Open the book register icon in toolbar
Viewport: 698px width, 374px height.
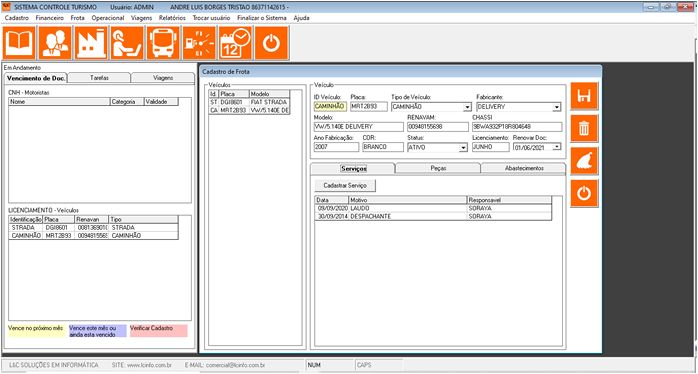tap(19, 43)
